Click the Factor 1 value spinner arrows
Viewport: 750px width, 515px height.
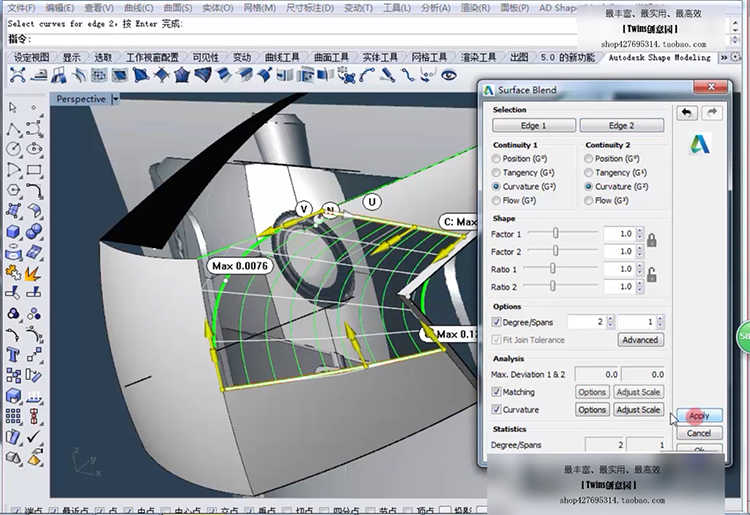638,234
